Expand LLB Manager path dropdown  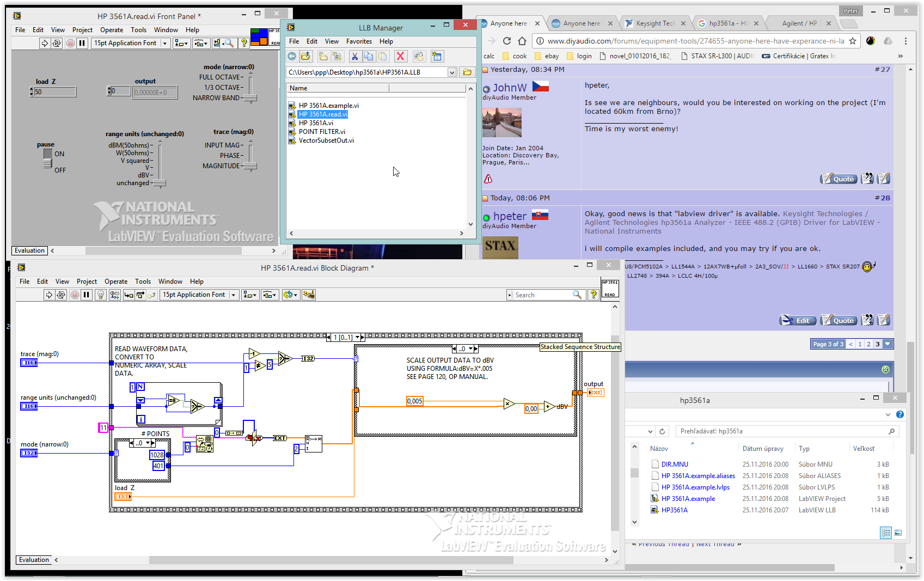[x=452, y=72]
